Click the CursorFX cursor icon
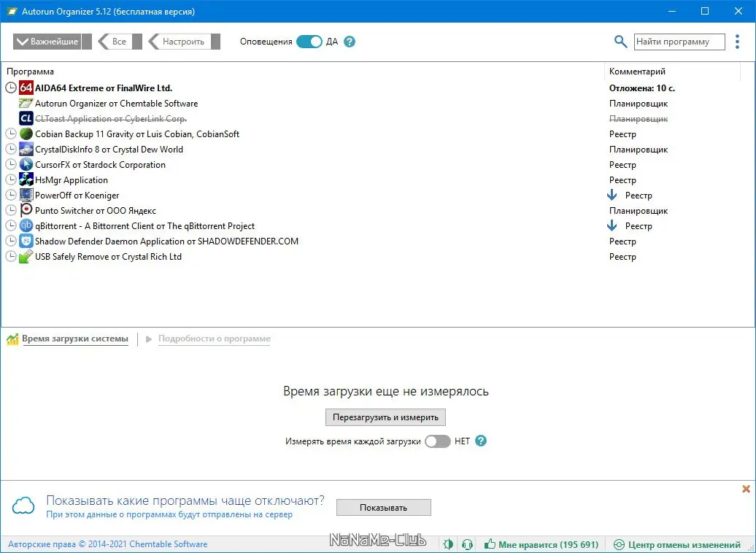This screenshot has height=553, width=756. 26,164
